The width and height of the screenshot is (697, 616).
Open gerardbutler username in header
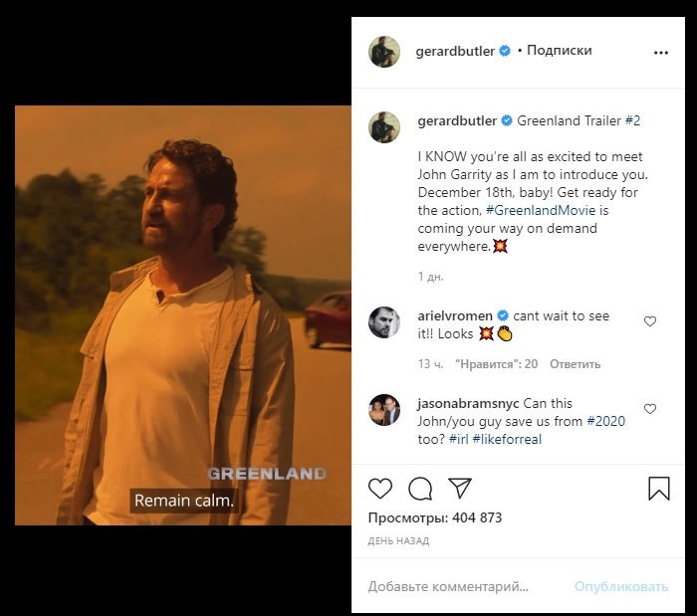[x=455, y=51]
